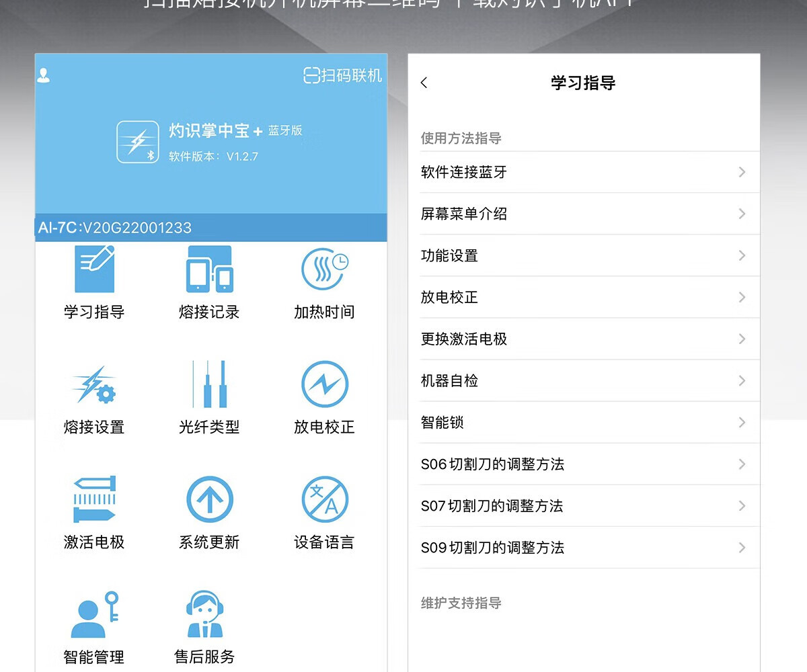Tap the 熔接记录 label
This screenshot has height=672, width=807.
point(209,312)
